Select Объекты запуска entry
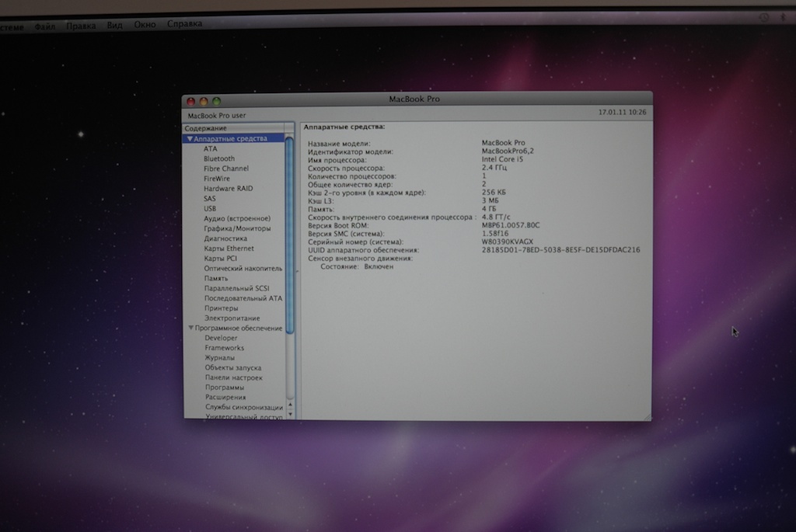 (x=233, y=367)
